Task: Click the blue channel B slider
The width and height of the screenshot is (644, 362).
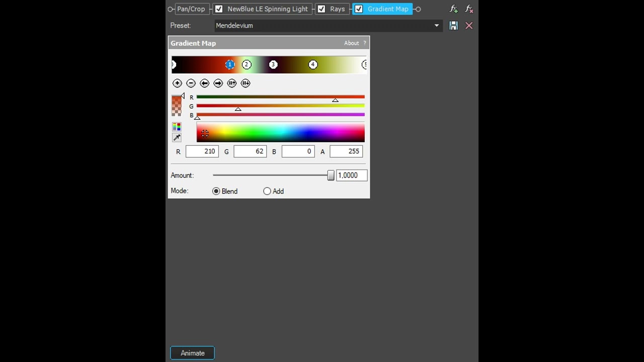Action: click(280, 115)
